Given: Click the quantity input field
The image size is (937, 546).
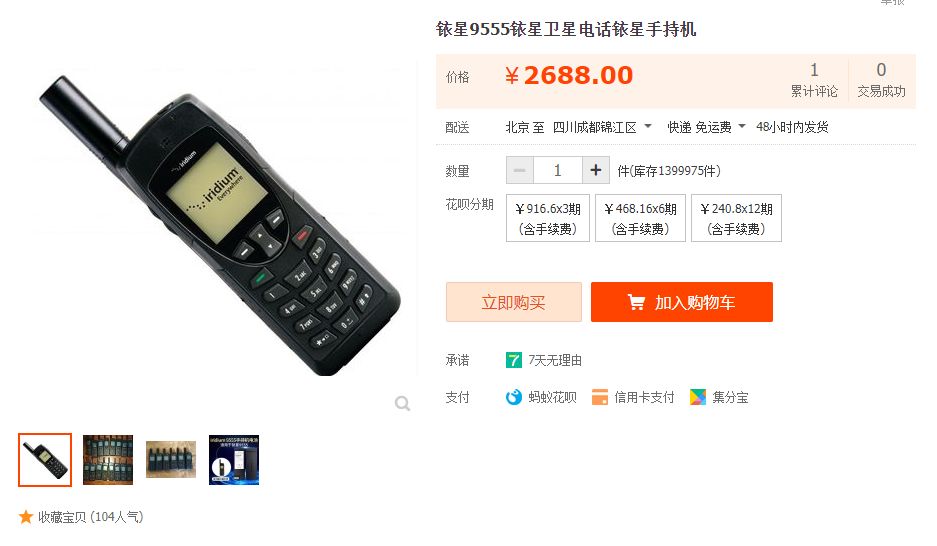Looking at the screenshot, I should [x=558, y=170].
